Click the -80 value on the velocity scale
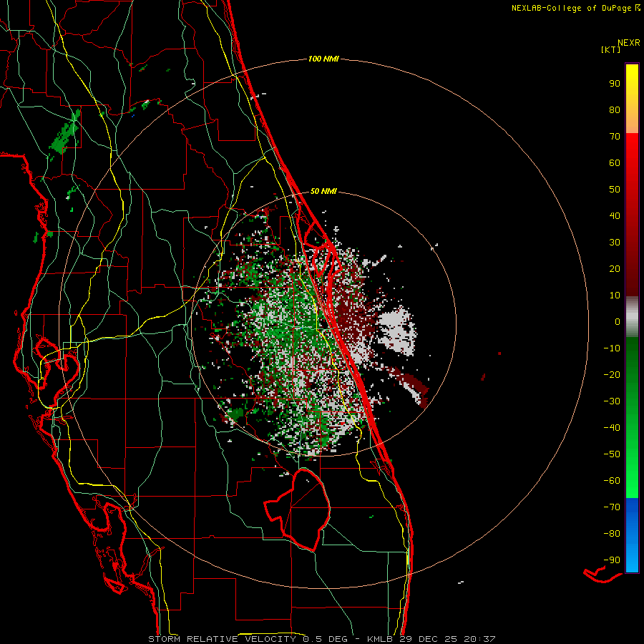 (612, 534)
